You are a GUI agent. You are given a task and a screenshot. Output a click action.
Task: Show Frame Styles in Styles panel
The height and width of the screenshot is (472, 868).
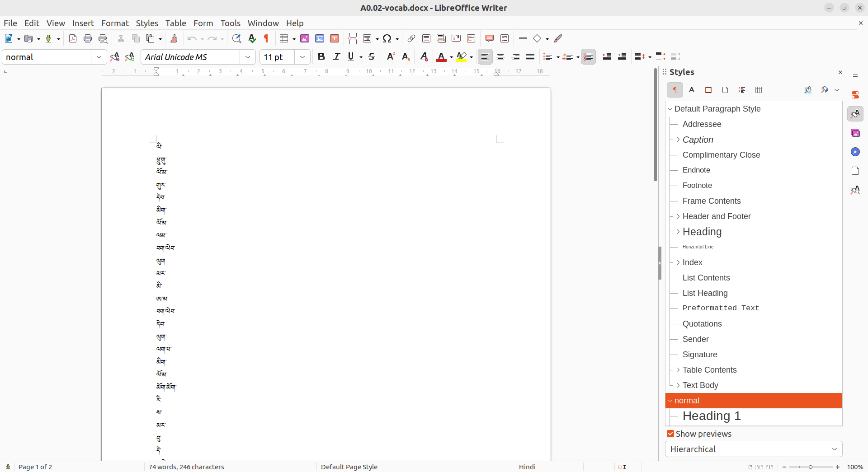[x=708, y=90]
